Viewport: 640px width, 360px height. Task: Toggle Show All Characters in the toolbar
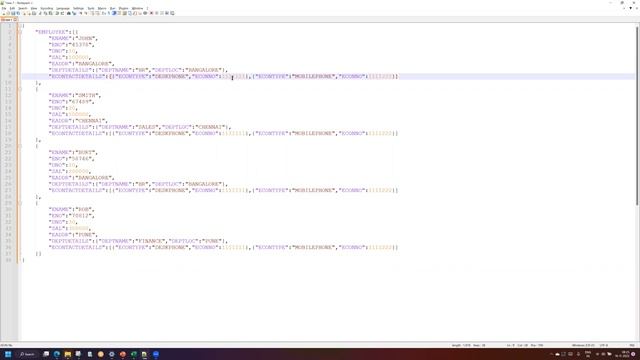109,13
